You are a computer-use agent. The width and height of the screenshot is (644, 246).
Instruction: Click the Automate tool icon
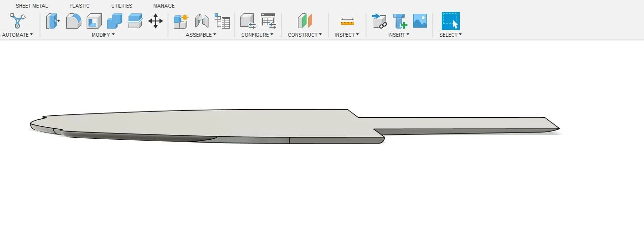point(18,21)
